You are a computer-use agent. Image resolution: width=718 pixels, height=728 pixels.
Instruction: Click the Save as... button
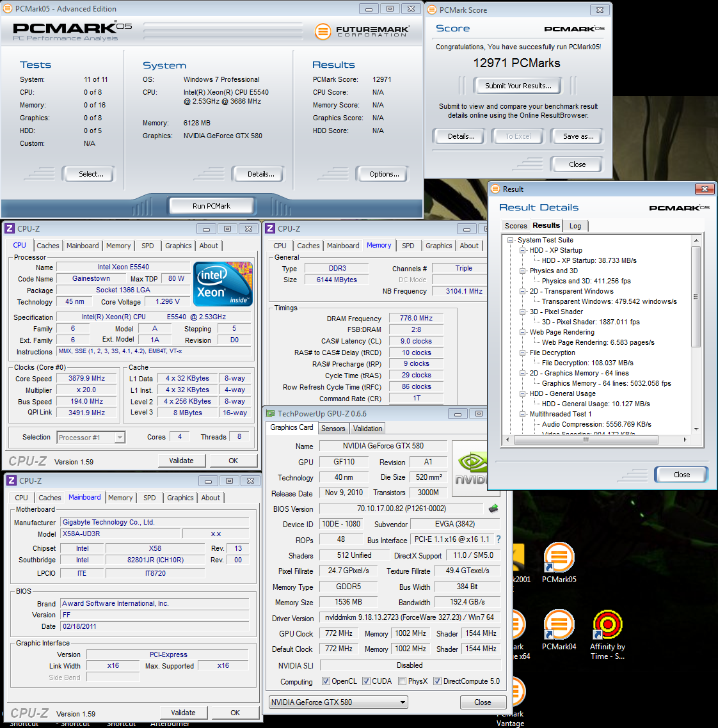point(578,136)
